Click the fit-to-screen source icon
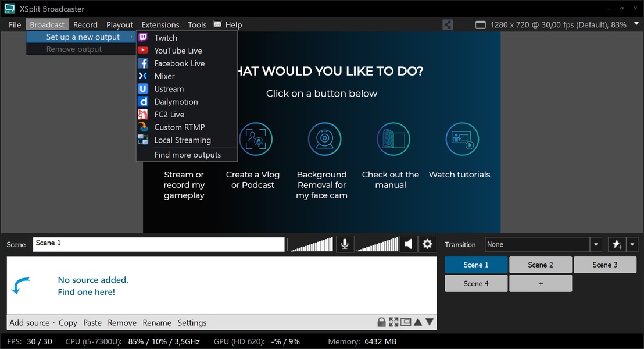This screenshot has width=644, height=349. coord(393,322)
